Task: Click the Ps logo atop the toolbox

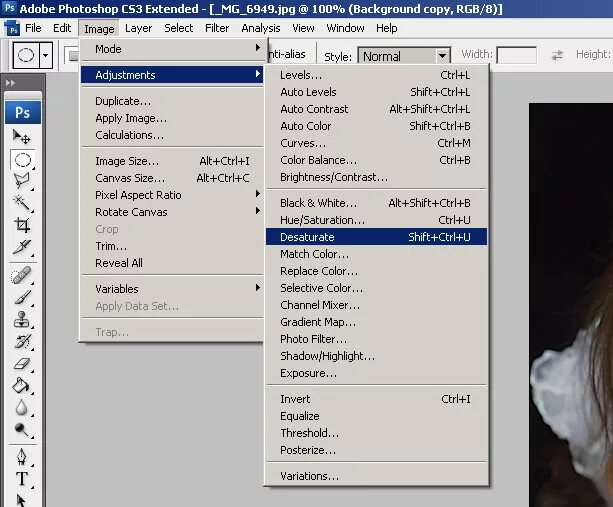Action: coord(23,113)
